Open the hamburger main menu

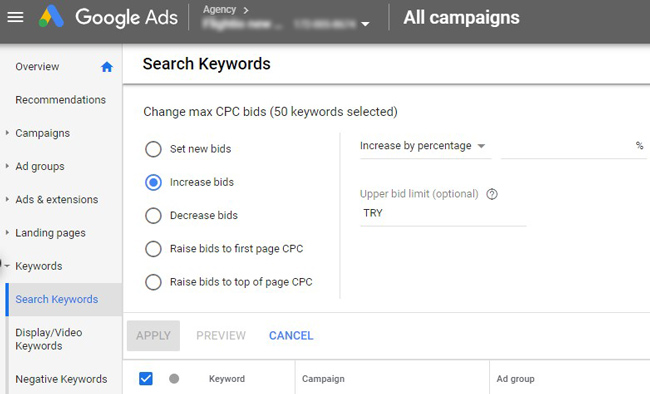point(15,17)
